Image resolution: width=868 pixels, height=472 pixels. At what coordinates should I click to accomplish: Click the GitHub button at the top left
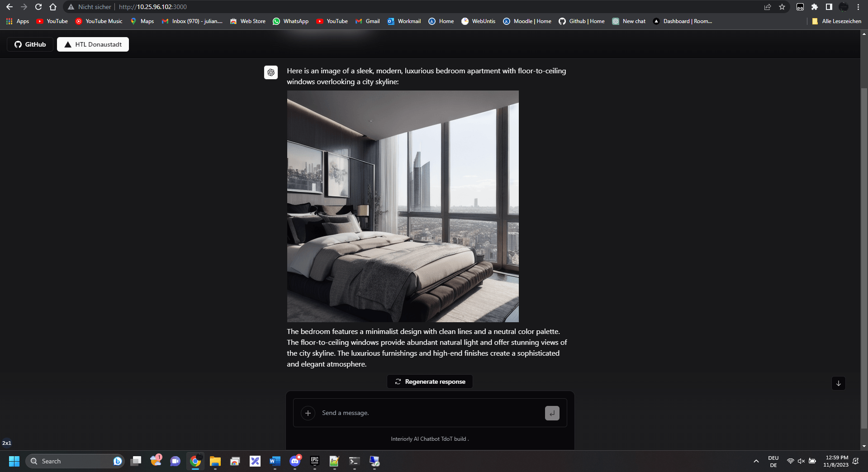[x=30, y=44]
